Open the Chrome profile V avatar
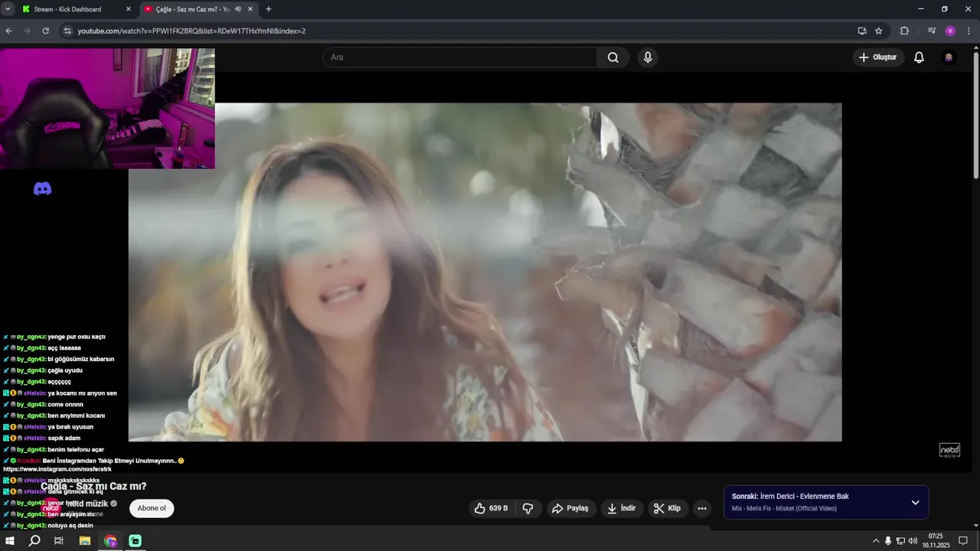This screenshot has width=980, height=551. point(950,31)
